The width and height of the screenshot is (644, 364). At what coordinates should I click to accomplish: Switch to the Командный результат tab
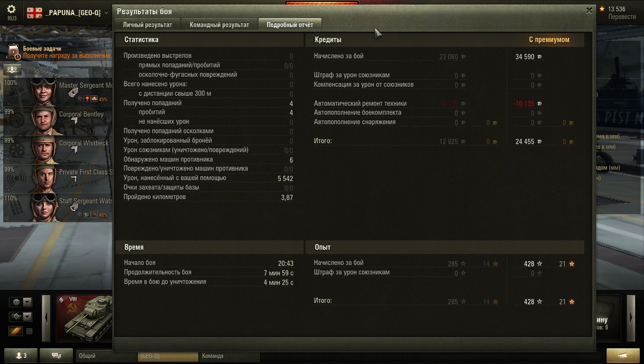click(x=219, y=25)
